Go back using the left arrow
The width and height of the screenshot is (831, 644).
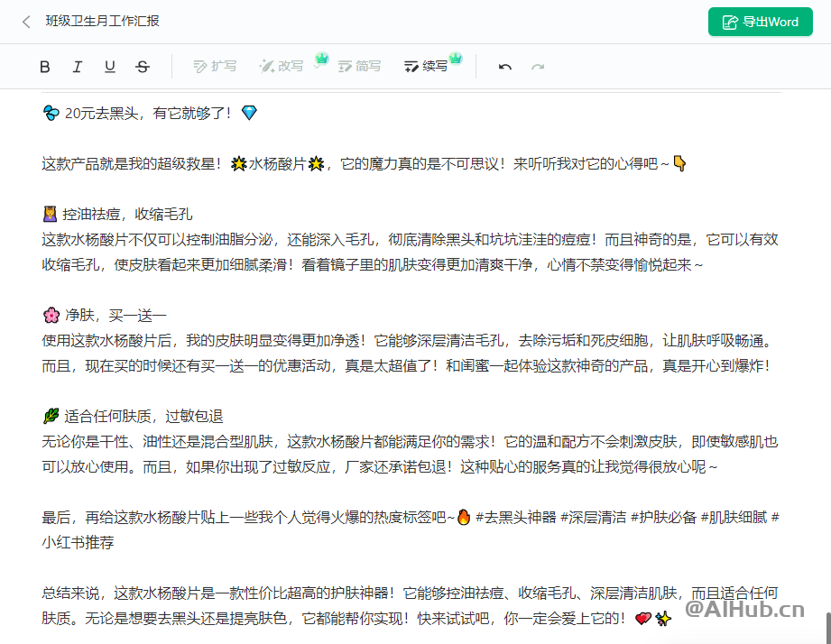pyautogui.click(x=26, y=22)
